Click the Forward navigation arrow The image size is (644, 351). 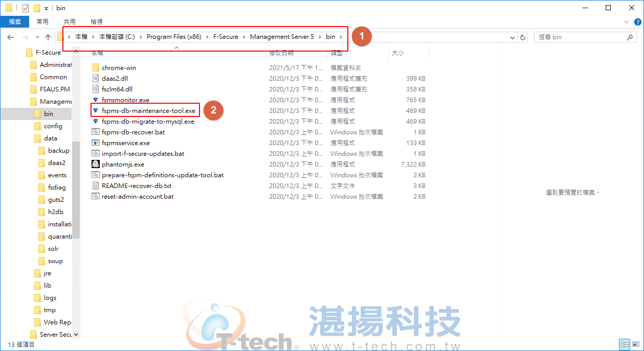pos(25,37)
